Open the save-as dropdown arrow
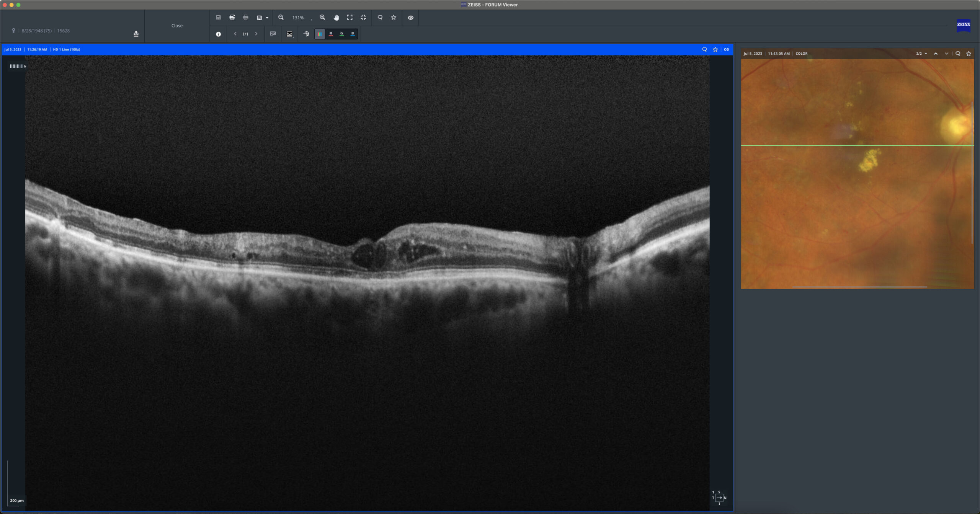This screenshot has height=514, width=980. coord(267,18)
